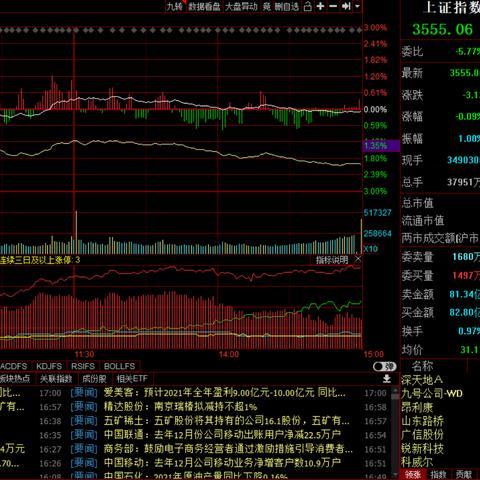Screen dimensions: 480x480
Task: Open the 中国联通 news headline
Action: click(222, 435)
